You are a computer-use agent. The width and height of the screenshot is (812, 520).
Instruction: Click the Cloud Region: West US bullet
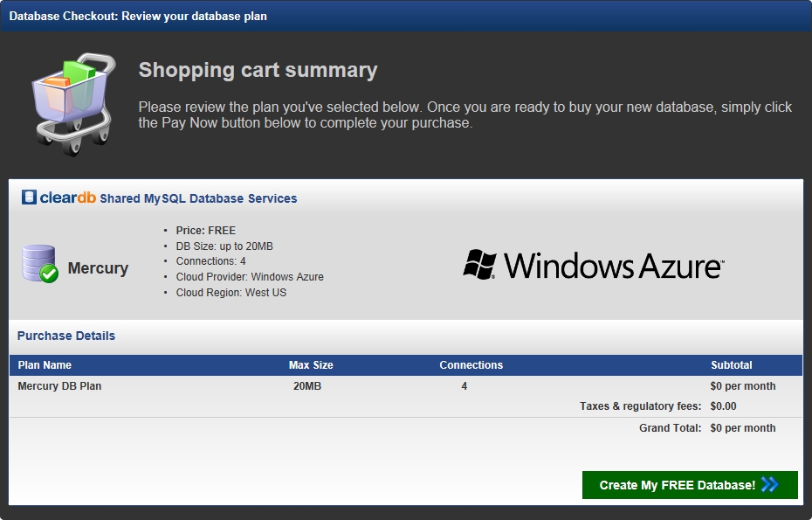tap(231, 293)
